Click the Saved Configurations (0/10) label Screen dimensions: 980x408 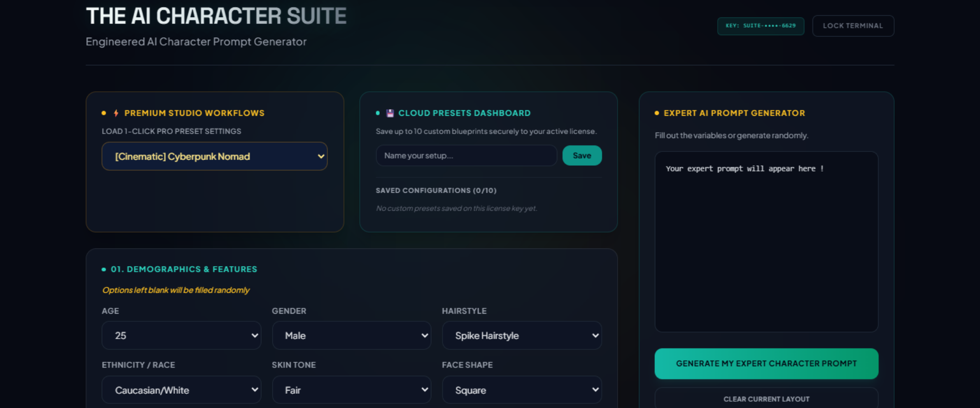pyautogui.click(x=436, y=191)
